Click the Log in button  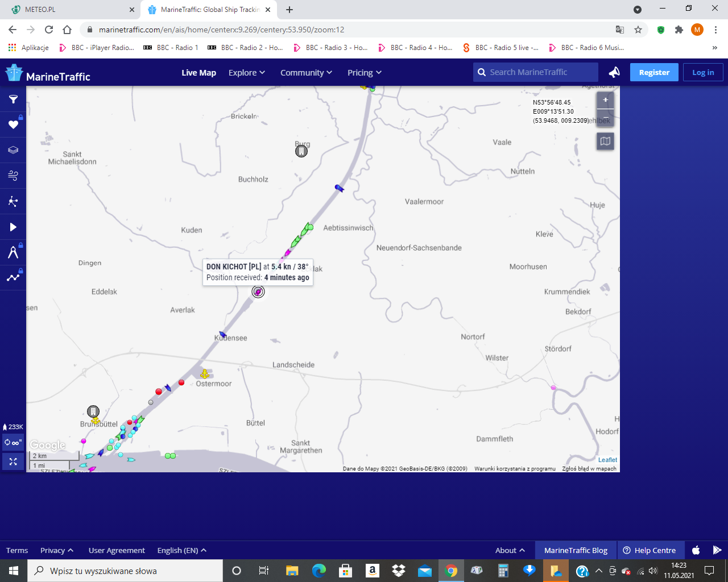click(703, 72)
